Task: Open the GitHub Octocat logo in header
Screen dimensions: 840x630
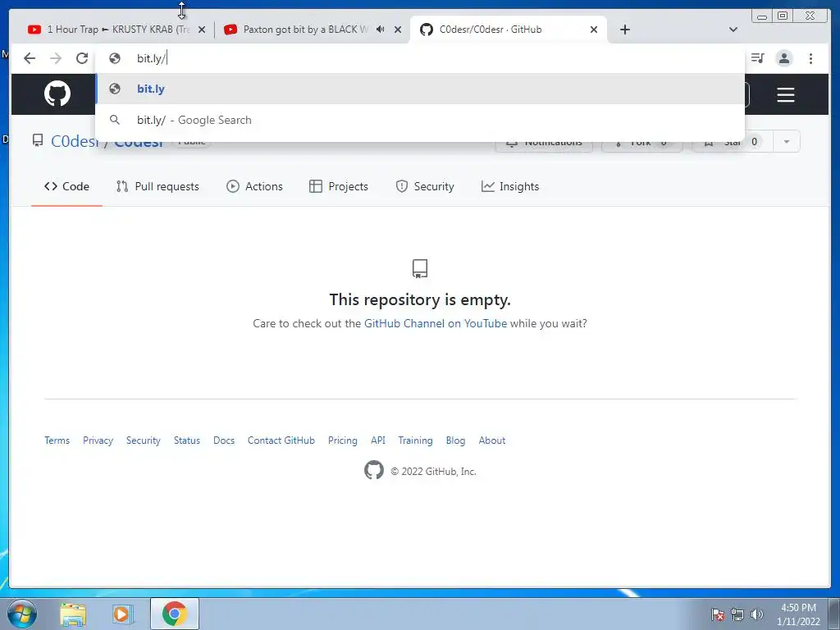Action: click(57, 94)
